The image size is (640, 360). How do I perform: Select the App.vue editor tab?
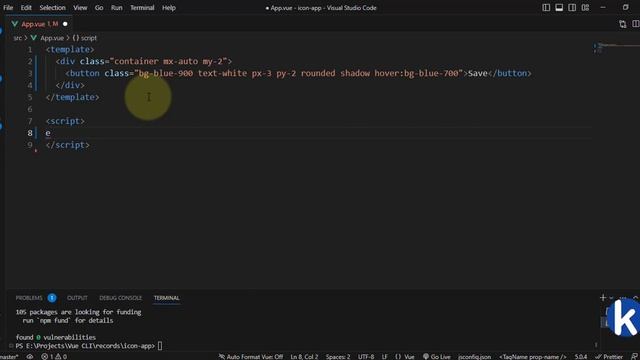(39, 24)
